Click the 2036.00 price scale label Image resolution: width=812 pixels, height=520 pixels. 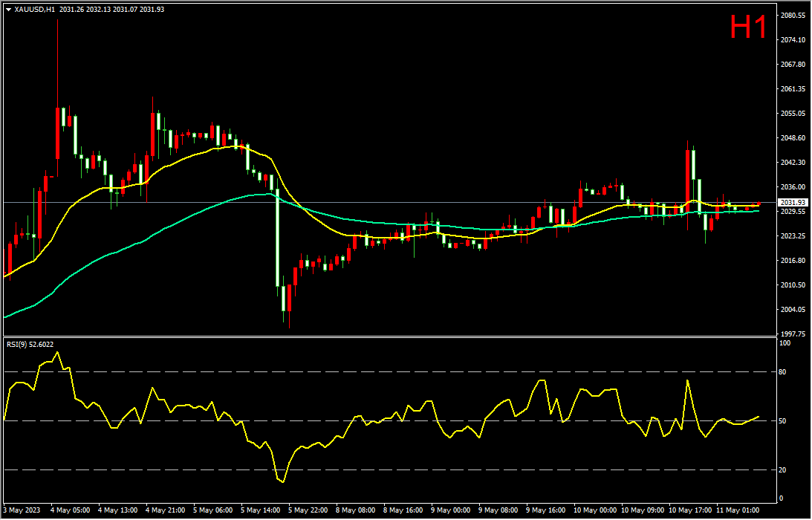pos(793,186)
